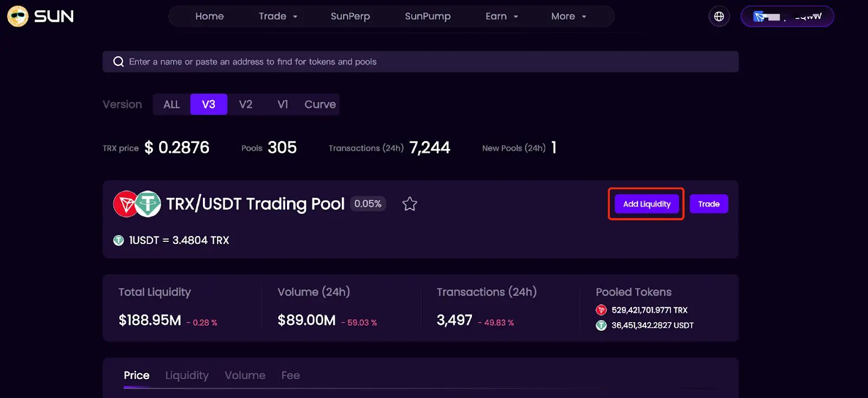The height and width of the screenshot is (398, 868).
Task: Select the V2 version filter
Action: [245, 104]
